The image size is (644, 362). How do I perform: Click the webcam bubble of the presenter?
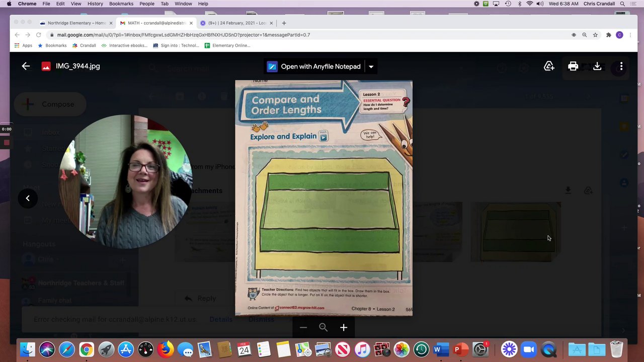(x=126, y=182)
